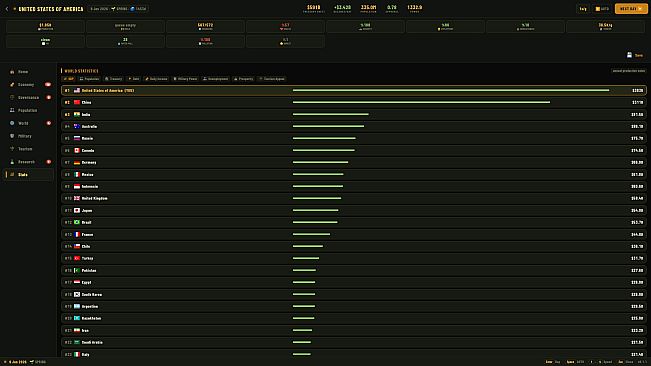Click the China flag icon
This screenshot has height=366, width=651.
[x=77, y=102]
